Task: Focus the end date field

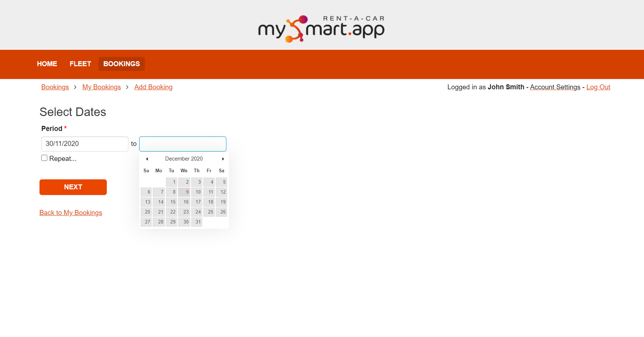Action: (183, 144)
